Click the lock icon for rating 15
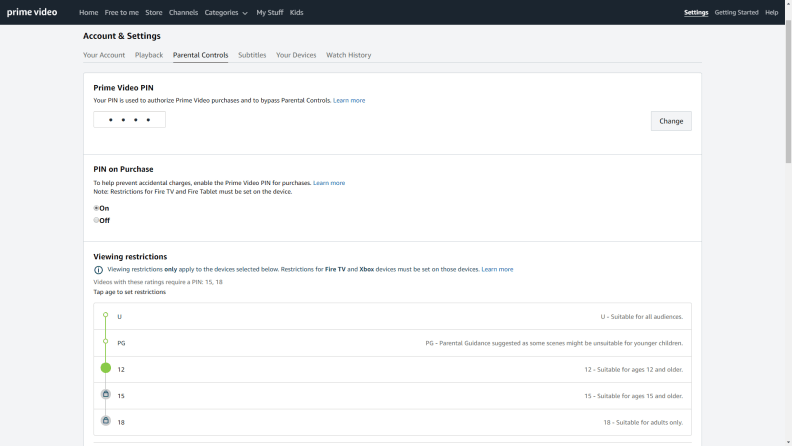The width and height of the screenshot is (792, 446). click(106, 394)
